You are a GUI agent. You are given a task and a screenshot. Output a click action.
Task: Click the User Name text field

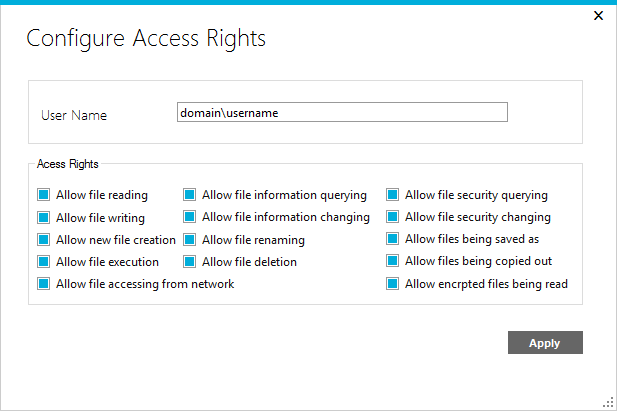pyautogui.click(x=341, y=112)
